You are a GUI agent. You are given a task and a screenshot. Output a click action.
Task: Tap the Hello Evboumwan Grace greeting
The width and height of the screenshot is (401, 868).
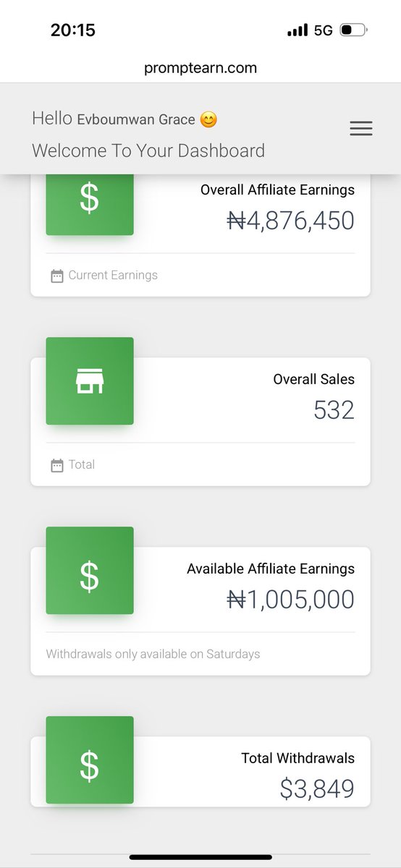[x=124, y=119]
